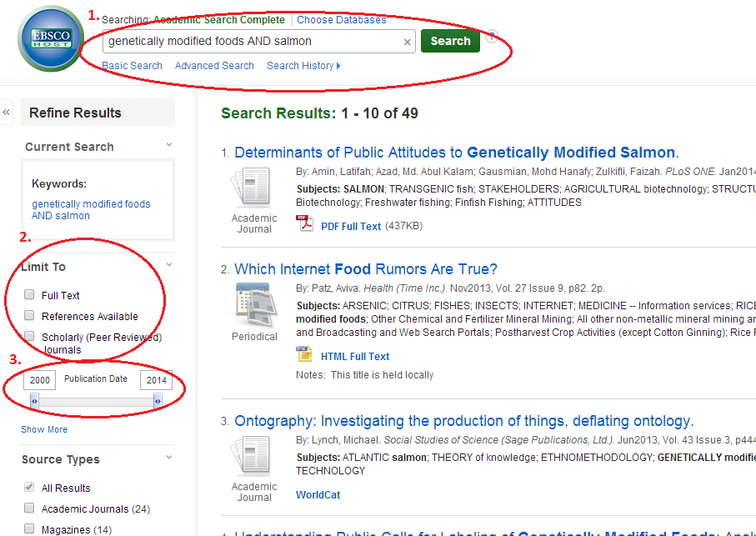Tick the Academic Journals (24) checkbox
This screenshot has width=756, height=536.
tap(30, 508)
